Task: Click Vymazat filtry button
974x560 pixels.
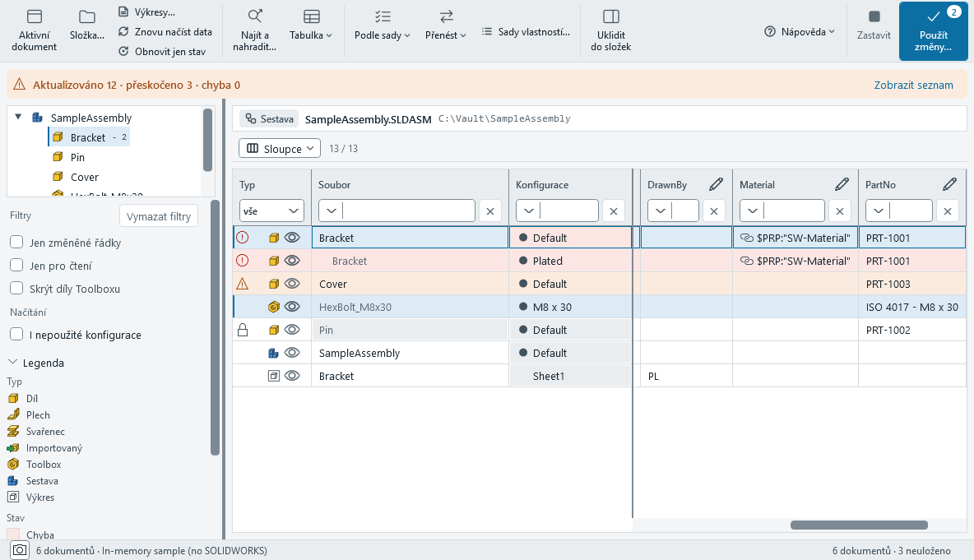Action: point(159,216)
